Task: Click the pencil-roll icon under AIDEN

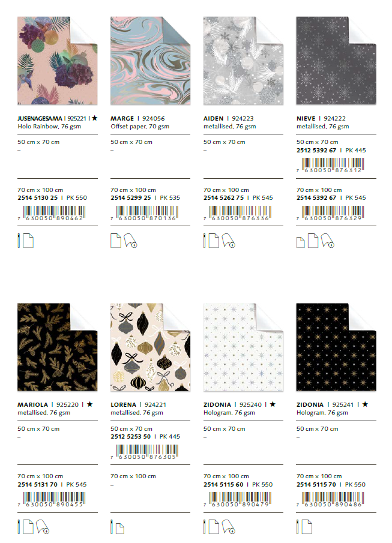Action: (205, 241)
